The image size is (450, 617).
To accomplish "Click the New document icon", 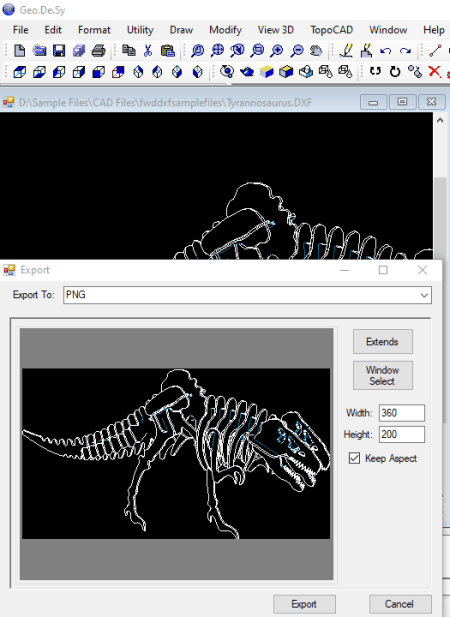I will pos(19,51).
